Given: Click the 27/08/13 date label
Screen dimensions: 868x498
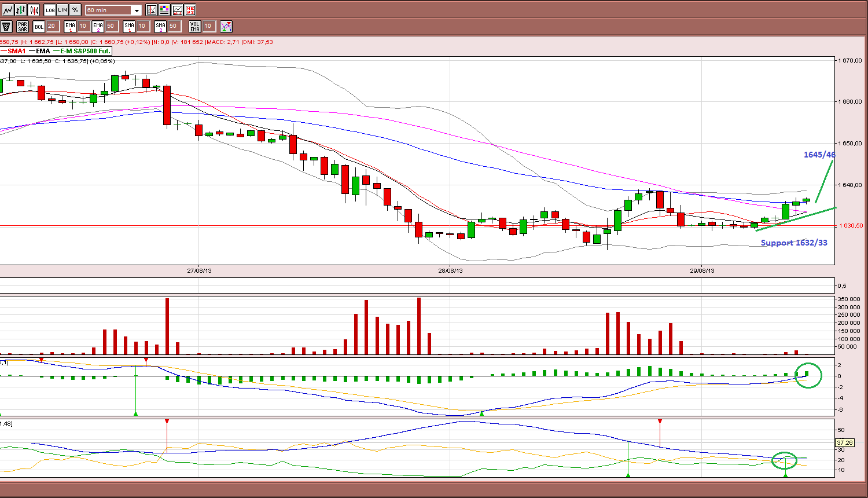Looking at the screenshot, I should coord(198,270).
